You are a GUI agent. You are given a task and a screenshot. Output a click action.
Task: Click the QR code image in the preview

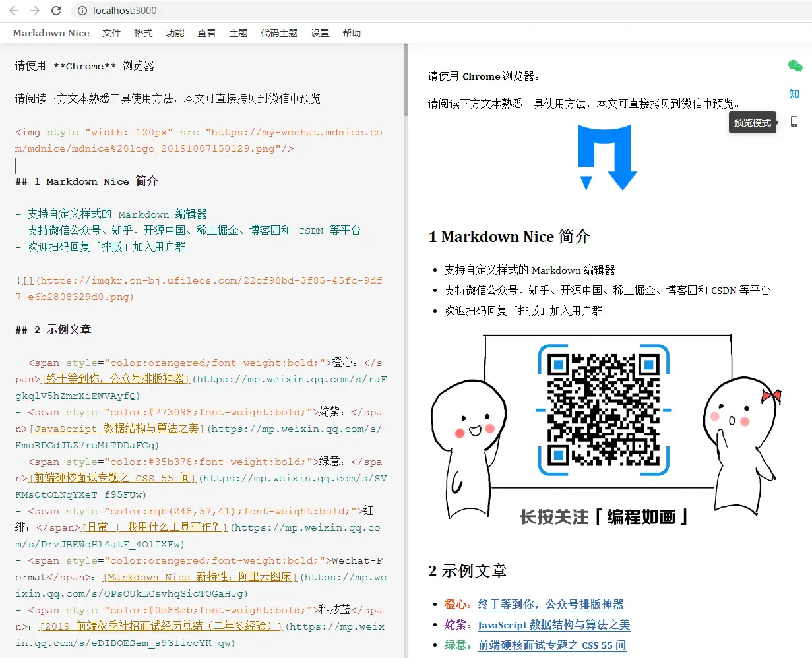coord(604,410)
